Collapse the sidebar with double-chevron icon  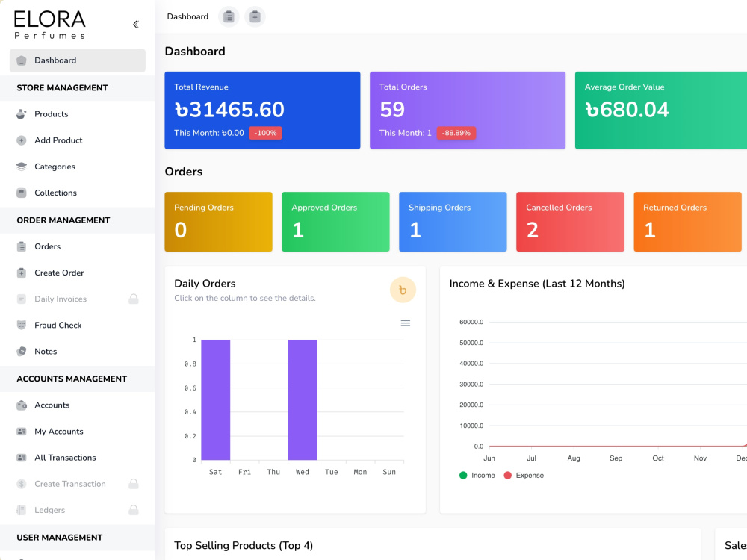tap(136, 25)
